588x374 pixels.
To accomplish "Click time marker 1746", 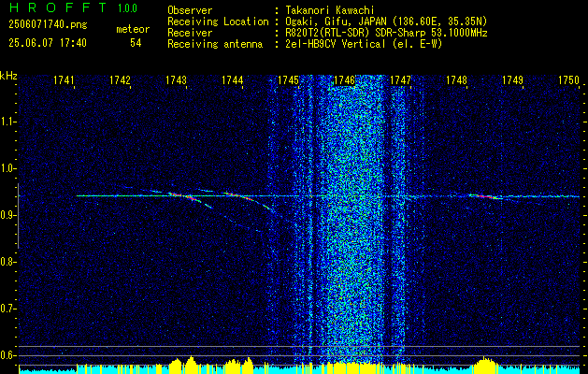I will tap(344, 80).
